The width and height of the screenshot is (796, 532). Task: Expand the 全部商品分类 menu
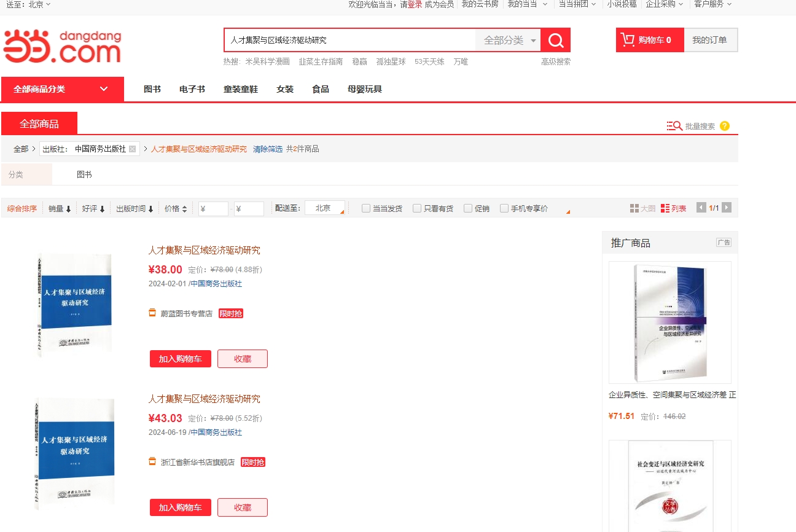(63, 89)
